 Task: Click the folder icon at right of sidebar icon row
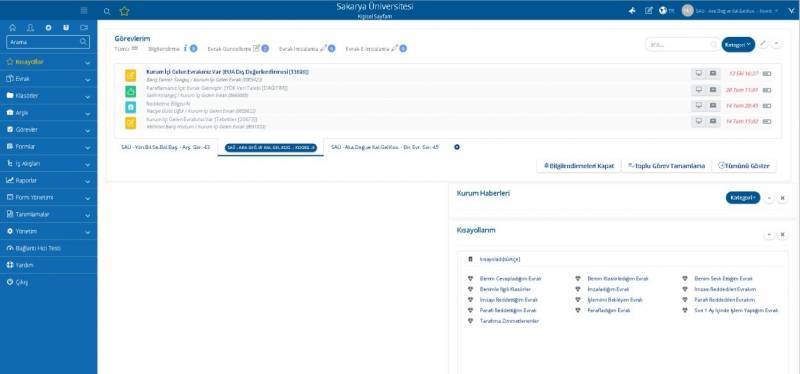(x=84, y=28)
